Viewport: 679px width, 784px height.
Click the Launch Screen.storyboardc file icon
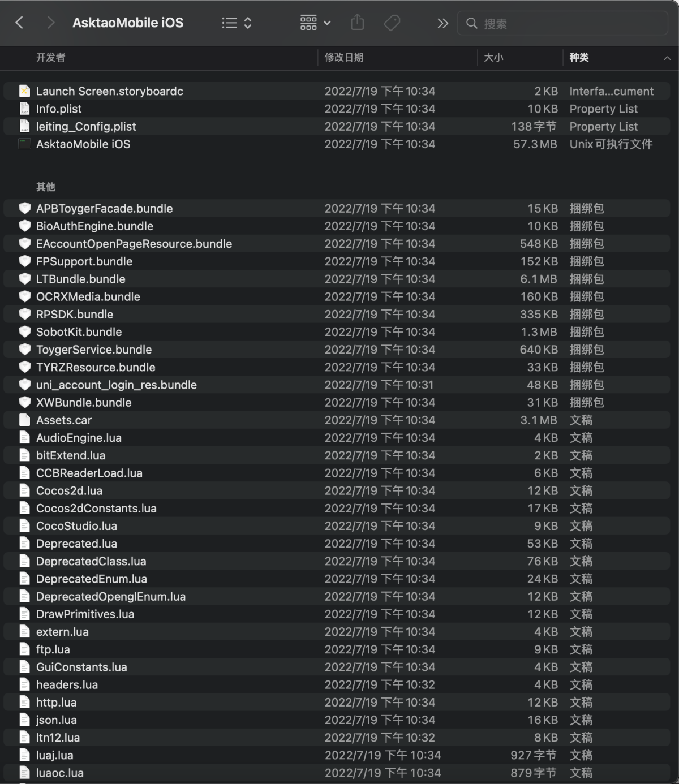coord(24,91)
